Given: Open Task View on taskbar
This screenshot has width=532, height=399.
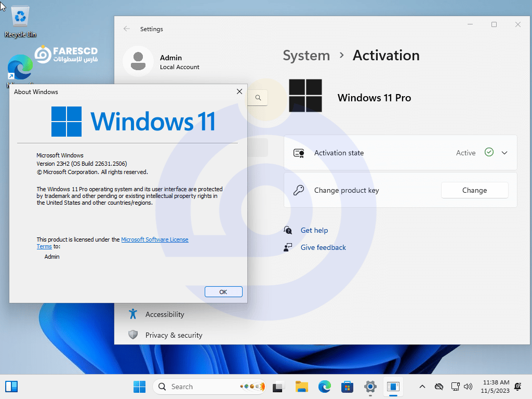Looking at the screenshot, I should click(x=278, y=387).
